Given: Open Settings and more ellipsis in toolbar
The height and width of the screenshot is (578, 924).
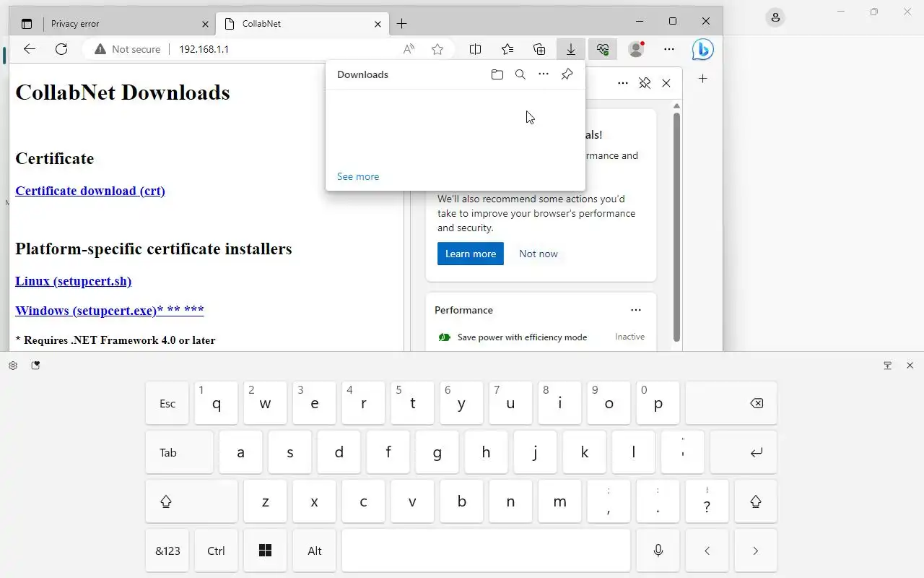Looking at the screenshot, I should point(669,49).
